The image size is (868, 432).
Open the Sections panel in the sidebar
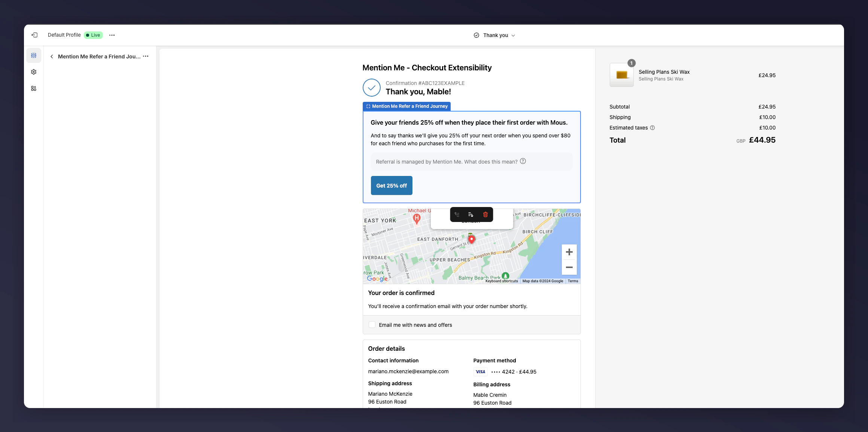point(34,55)
